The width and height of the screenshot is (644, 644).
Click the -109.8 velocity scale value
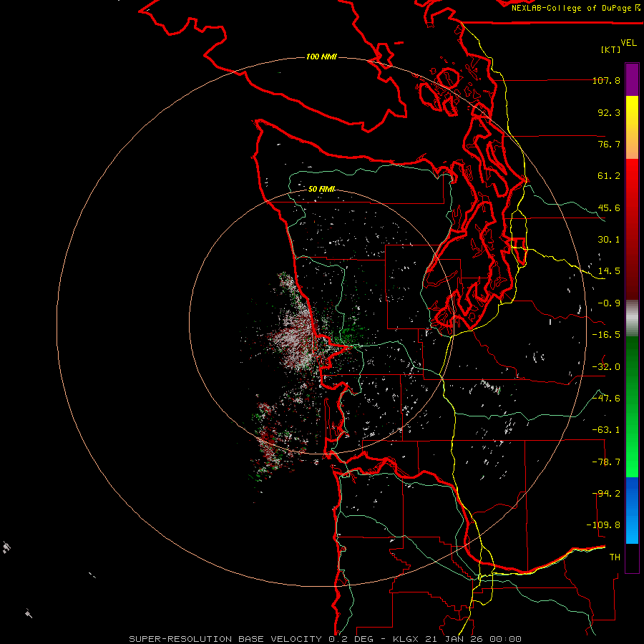click(x=603, y=525)
